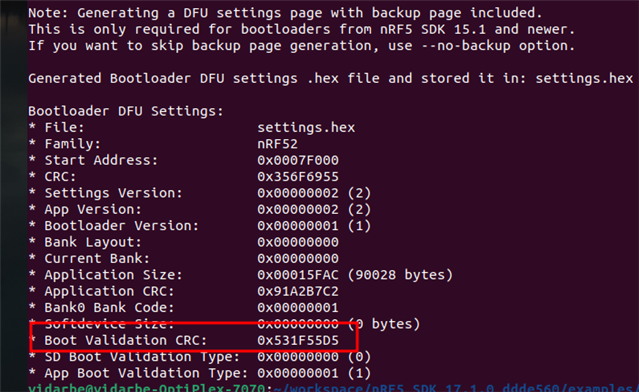Click the Current Bank value 0x00000000
Image resolution: width=639 pixels, height=392 pixels.
(298, 258)
